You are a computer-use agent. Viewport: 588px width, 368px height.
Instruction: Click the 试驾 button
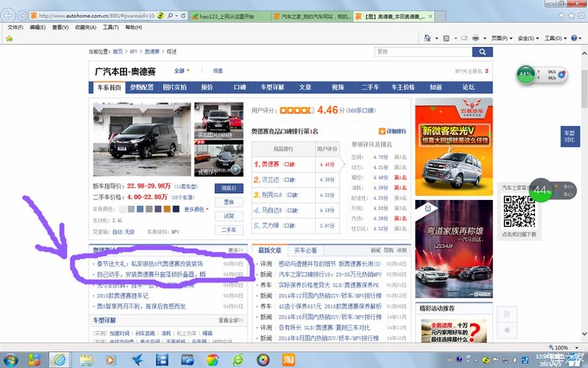pos(228,215)
